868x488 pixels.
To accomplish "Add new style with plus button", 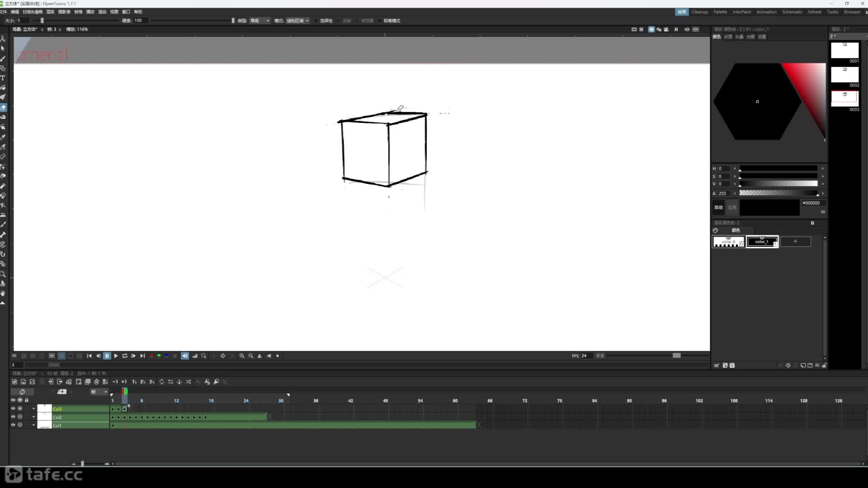I will pos(796,242).
